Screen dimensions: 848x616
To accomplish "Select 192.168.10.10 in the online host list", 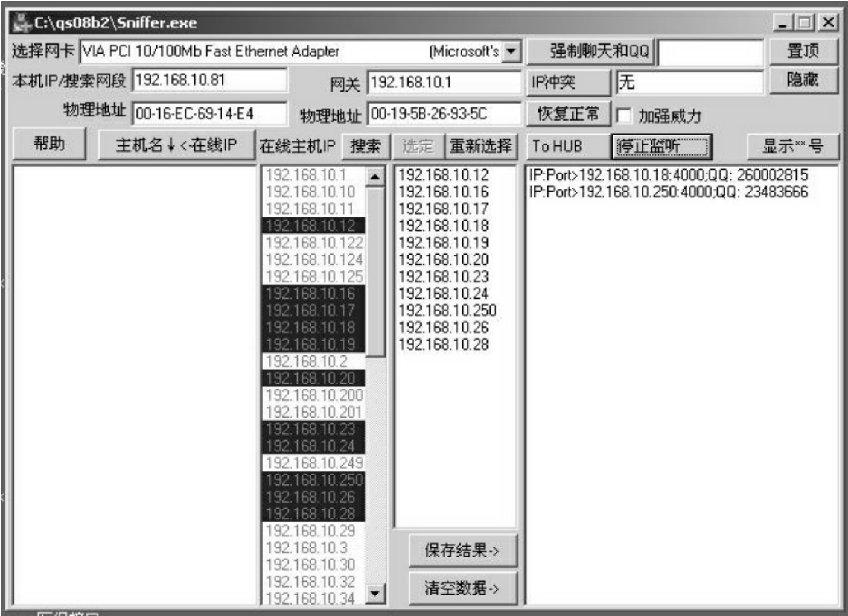I will point(314,192).
